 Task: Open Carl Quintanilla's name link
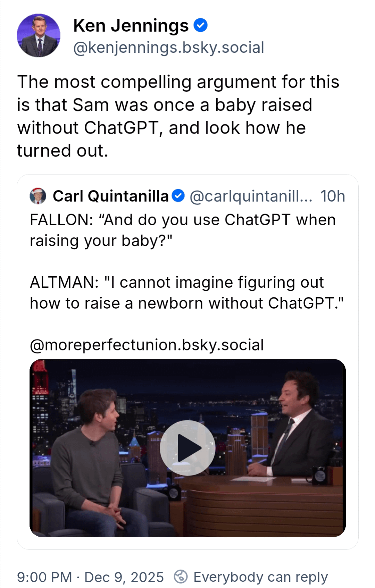tap(110, 196)
